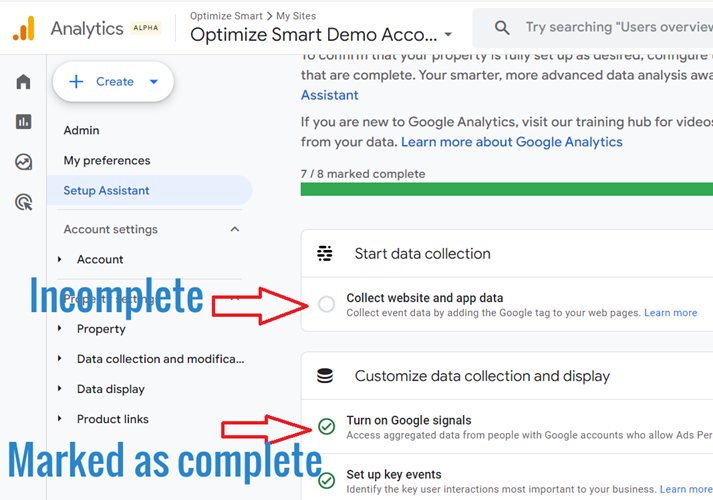Click the '7 / 8 marked complete' text
The image size is (713, 500).
coord(363,174)
